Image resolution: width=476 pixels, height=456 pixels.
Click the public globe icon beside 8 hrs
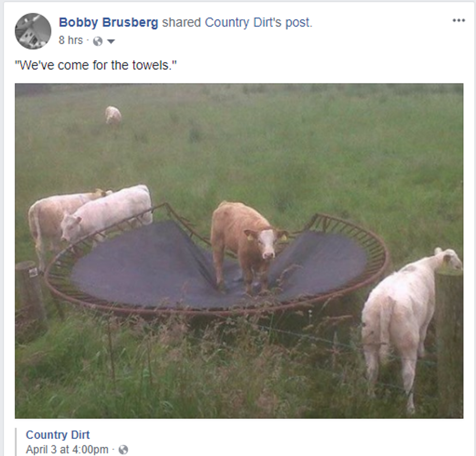point(98,41)
